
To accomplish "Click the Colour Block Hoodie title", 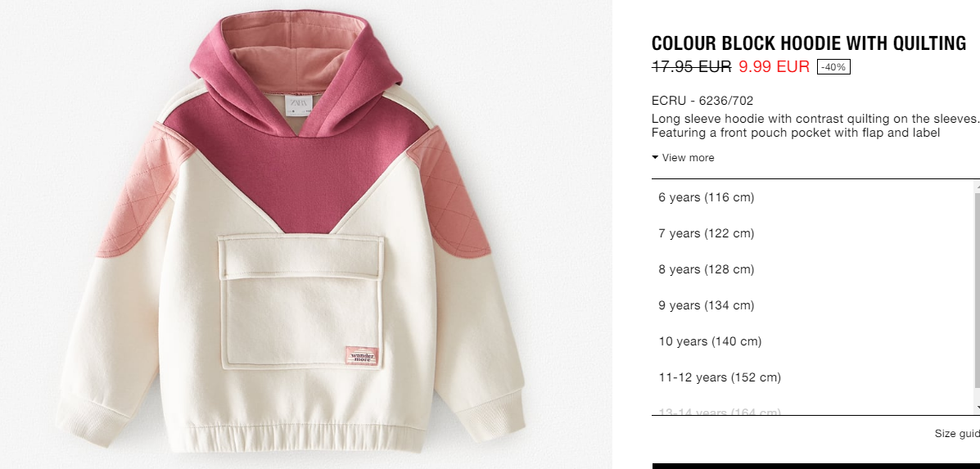I will coord(809,43).
